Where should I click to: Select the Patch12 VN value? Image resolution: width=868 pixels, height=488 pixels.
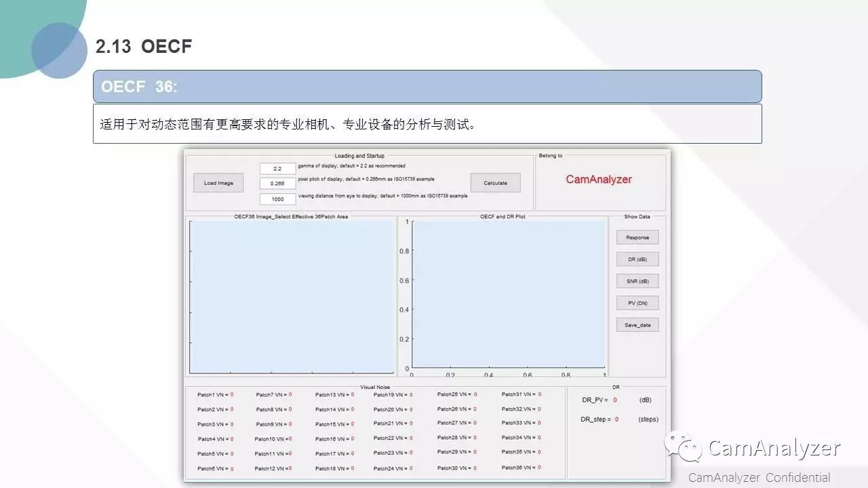click(x=290, y=468)
